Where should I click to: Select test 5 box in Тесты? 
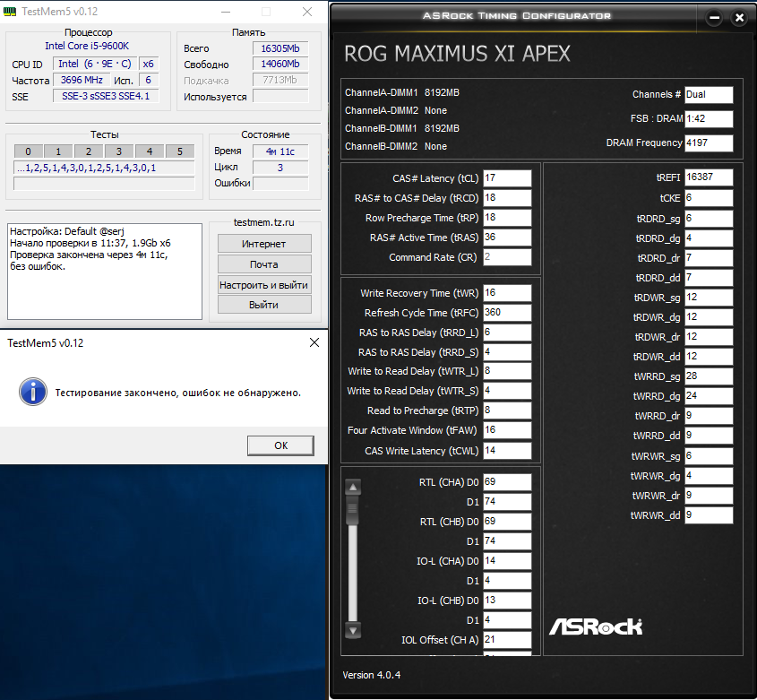[x=179, y=151]
